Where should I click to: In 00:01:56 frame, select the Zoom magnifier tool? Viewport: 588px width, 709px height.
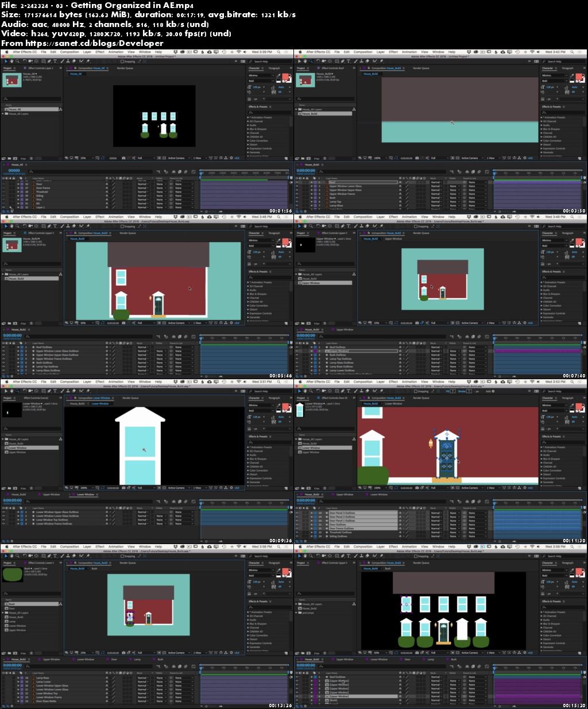coord(17,61)
